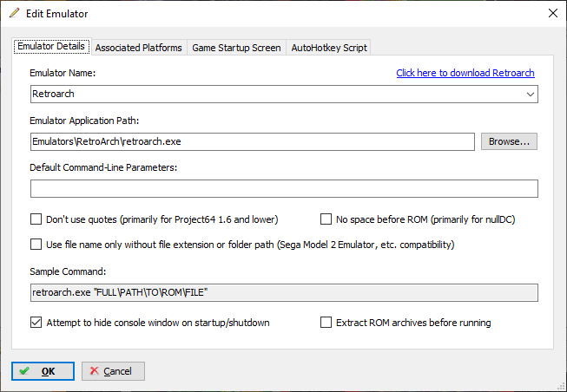567x392 pixels.
Task: Click the Default Command-Line Parameters label
Action: 103,167
